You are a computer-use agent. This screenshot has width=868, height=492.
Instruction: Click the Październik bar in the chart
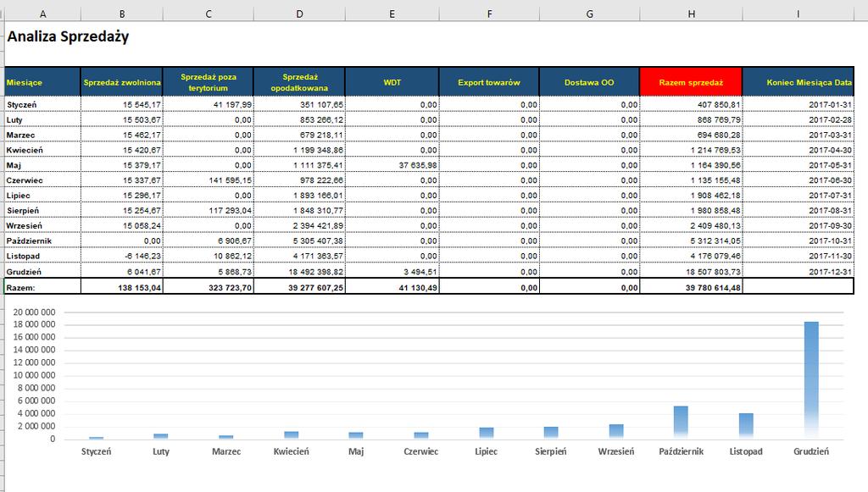(681, 423)
